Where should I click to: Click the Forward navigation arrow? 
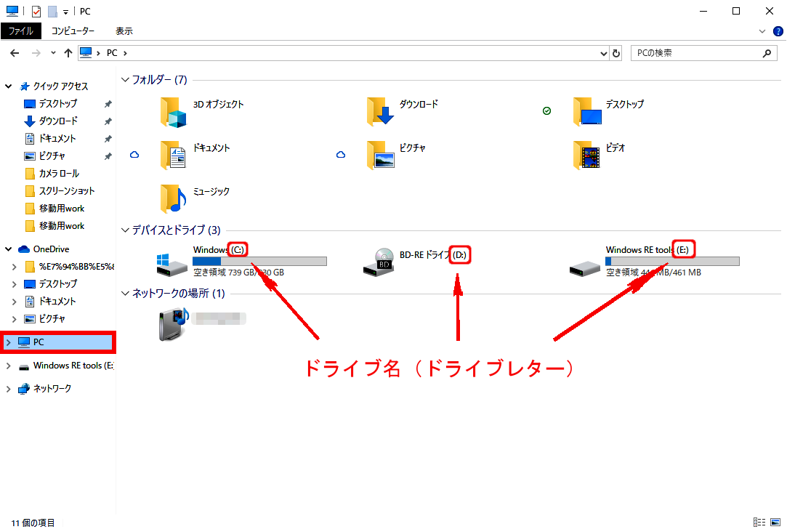[x=36, y=53]
